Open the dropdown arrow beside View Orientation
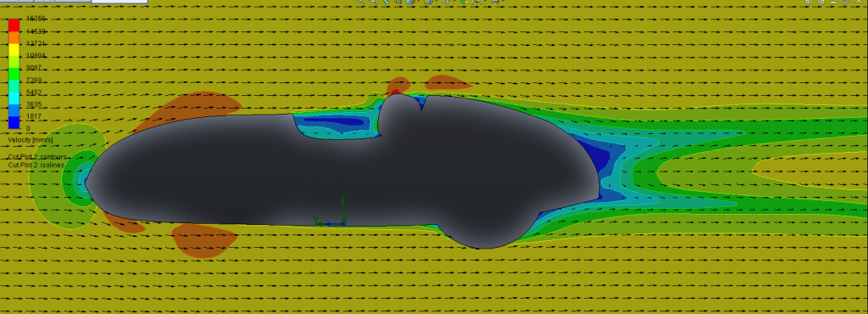868x314 pixels. [x=419, y=1]
